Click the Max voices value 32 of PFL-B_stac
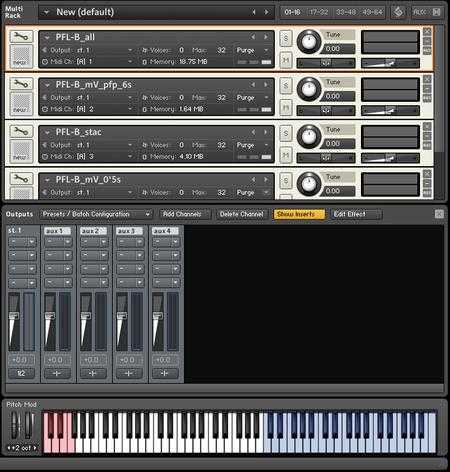The height and width of the screenshot is (472, 450). point(221,145)
